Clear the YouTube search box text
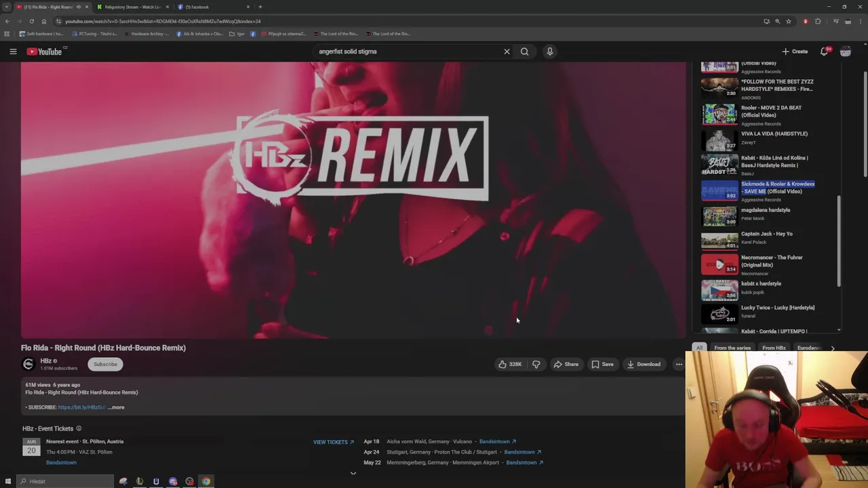Viewport: 868px width, 488px height. click(507, 52)
